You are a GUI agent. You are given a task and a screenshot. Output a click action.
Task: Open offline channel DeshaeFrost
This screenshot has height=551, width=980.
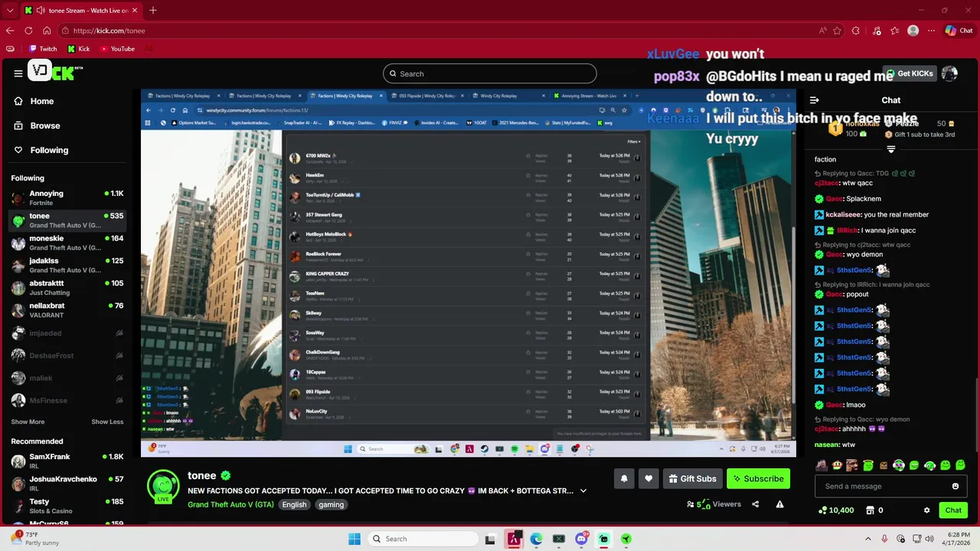pyautogui.click(x=67, y=355)
